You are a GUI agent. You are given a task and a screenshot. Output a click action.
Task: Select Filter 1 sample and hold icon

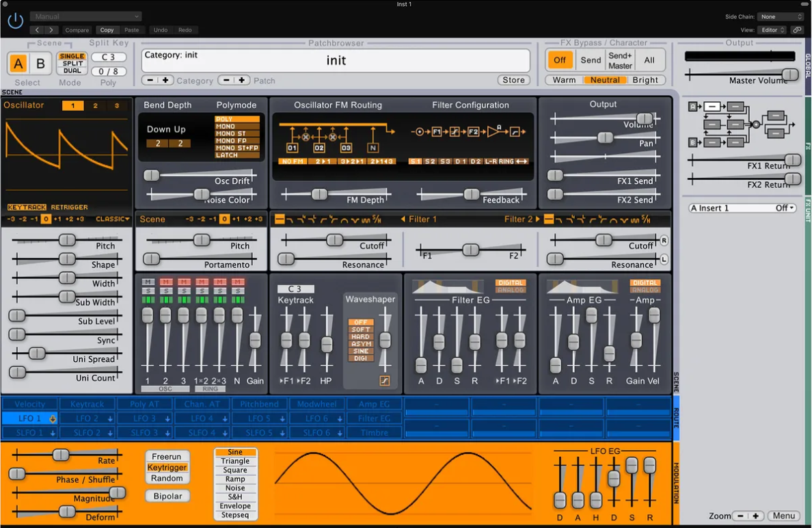coord(377,220)
